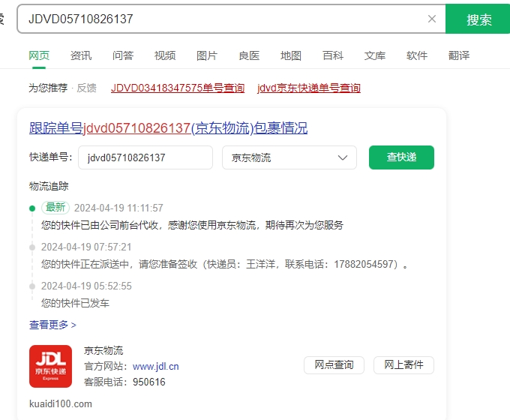Click the JDL 京东快递 logo

(50, 366)
